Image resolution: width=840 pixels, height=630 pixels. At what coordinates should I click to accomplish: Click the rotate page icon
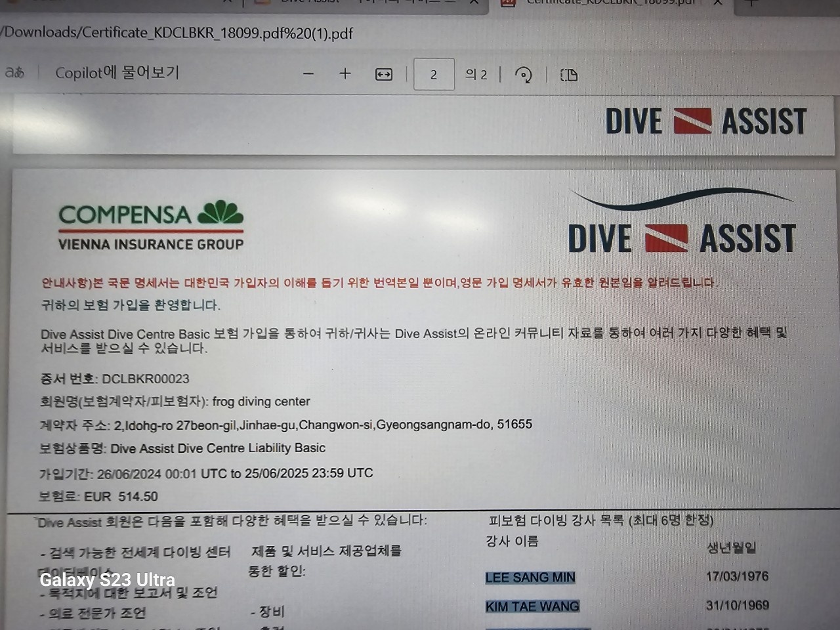point(523,75)
